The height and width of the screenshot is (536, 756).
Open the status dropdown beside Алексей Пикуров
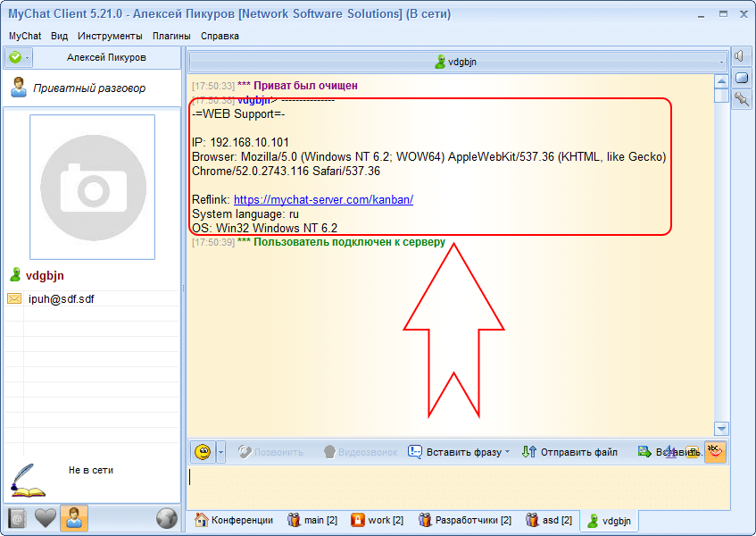pyautogui.click(x=28, y=57)
